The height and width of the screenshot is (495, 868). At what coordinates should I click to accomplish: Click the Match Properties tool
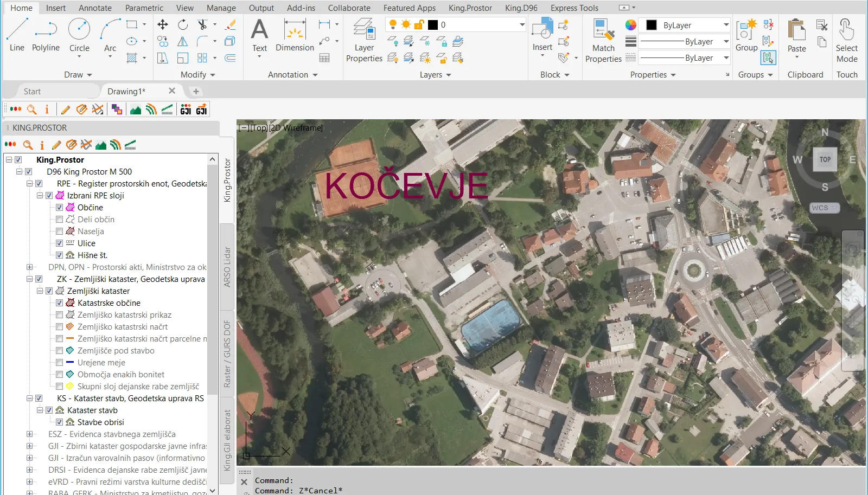(x=603, y=40)
